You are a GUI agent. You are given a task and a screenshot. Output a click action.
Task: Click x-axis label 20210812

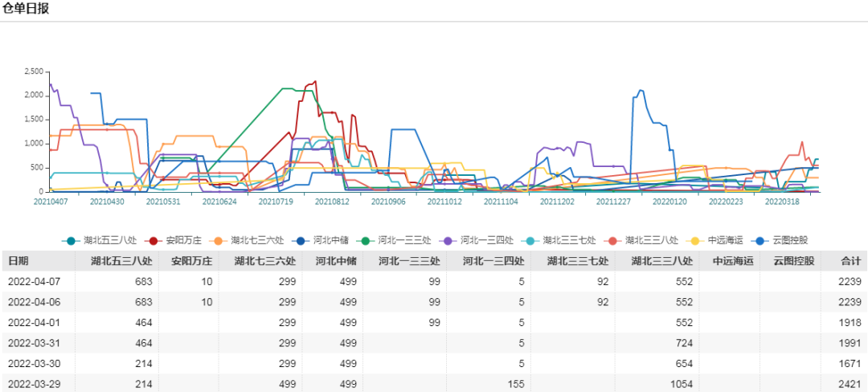point(332,202)
